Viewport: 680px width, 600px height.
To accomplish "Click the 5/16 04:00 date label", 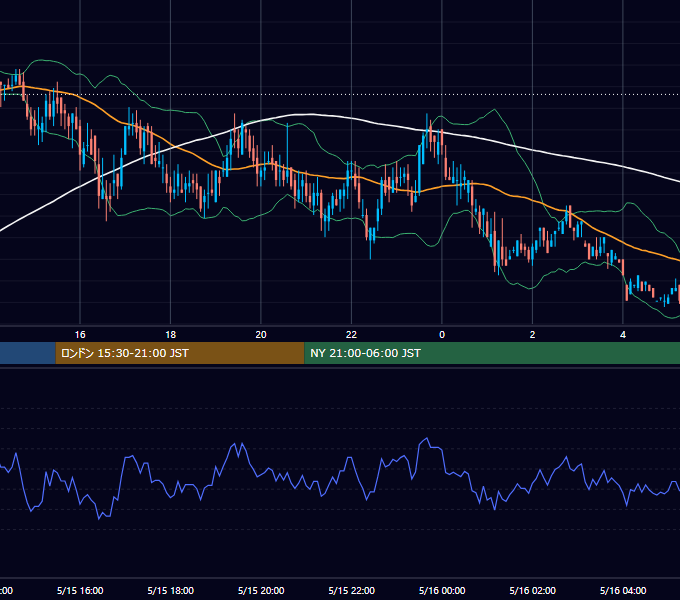I will click(x=623, y=590).
